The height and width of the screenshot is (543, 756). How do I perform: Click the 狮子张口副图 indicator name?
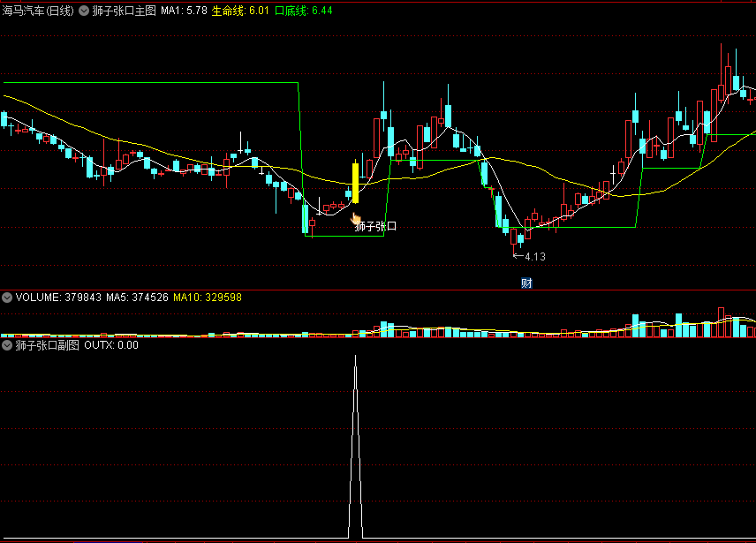point(48,345)
